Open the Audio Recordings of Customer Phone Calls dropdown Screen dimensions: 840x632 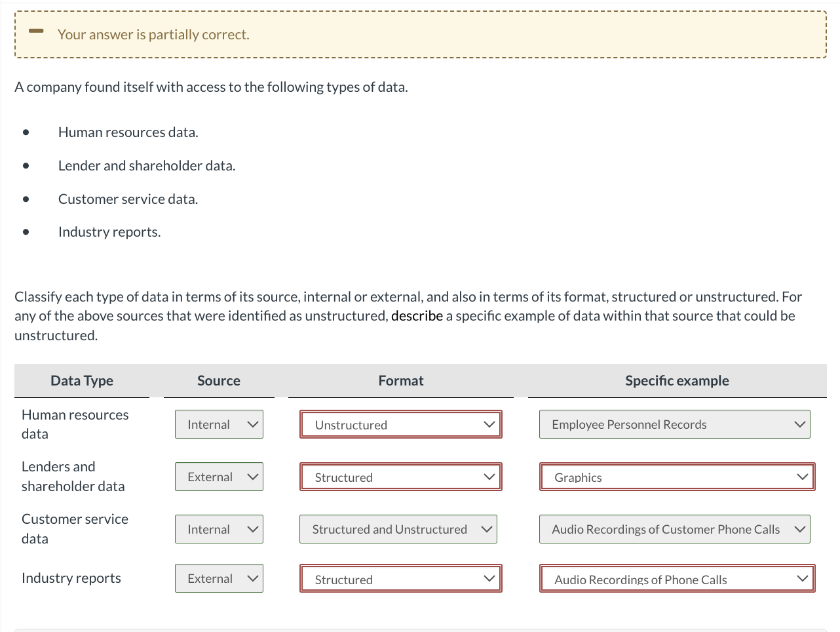coord(674,529)
